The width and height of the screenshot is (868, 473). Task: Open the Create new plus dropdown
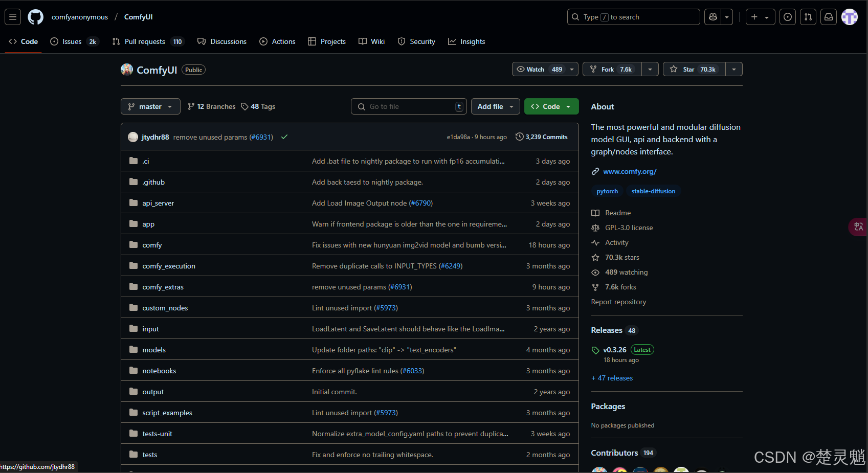click(x=760, y=17)
